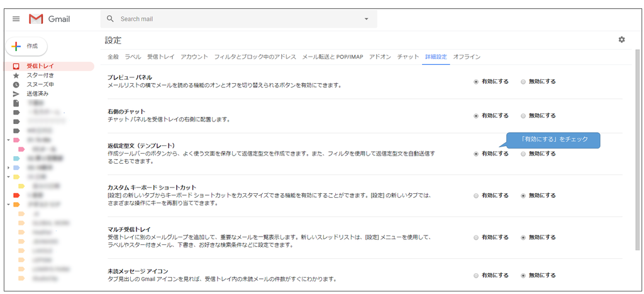Open the アカウント tab
Image resolution: width=644 pixels, height=294 pixels.
194,57
